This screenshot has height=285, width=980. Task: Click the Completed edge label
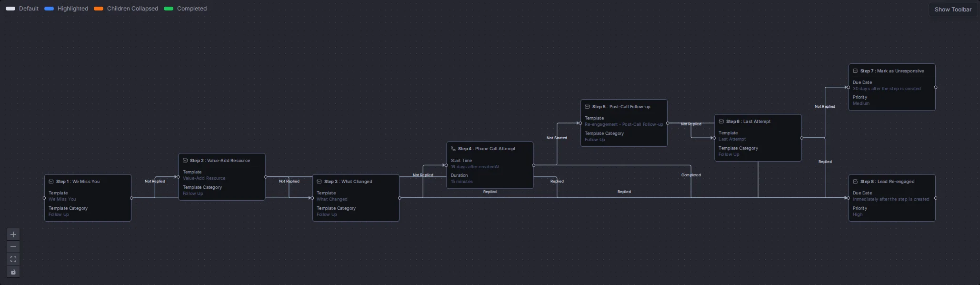(691, 175)
